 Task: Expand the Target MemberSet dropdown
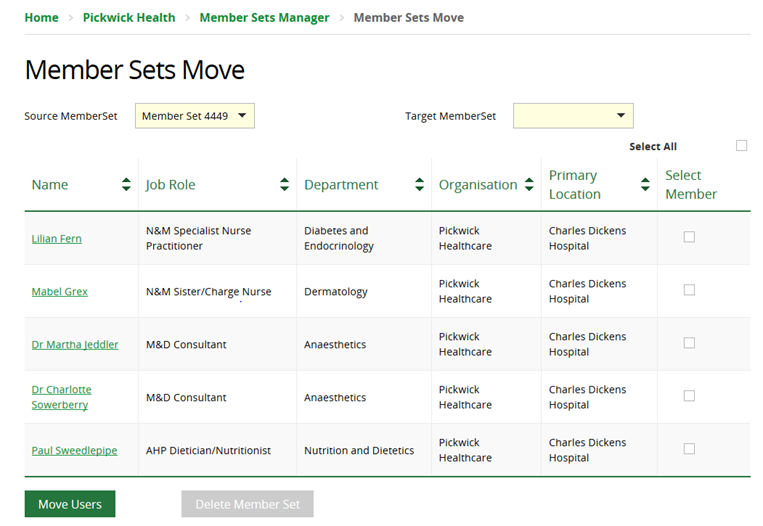point(573,116)
